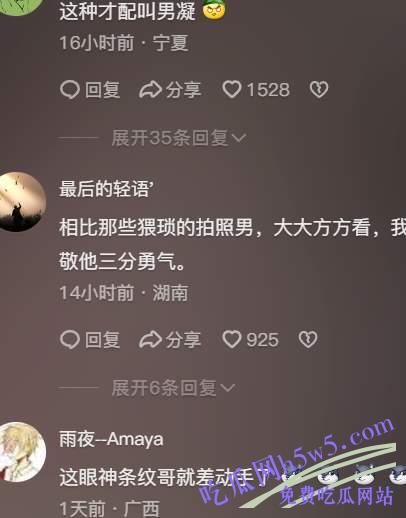Screen dimensions: 406x518
Task: Select comment text 这种才配叫男凝
Action: coord(128,12)
